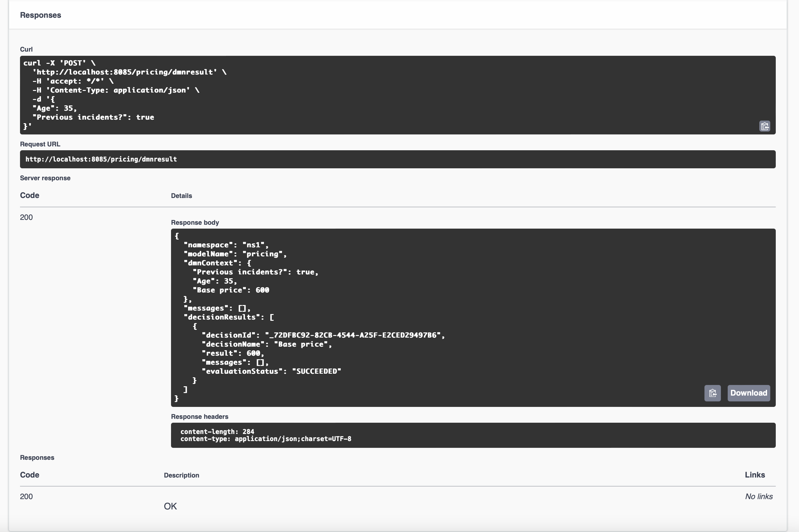Click the "Details" column header
The width and height of the screenshot is (799, 532).
point(182,196)
